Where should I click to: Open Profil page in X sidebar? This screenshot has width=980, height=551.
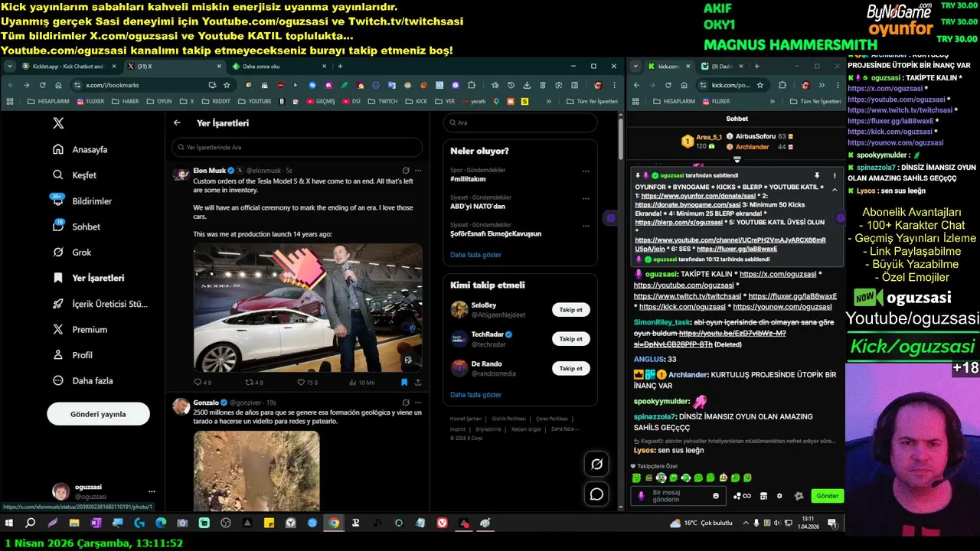tap(73, 355)
